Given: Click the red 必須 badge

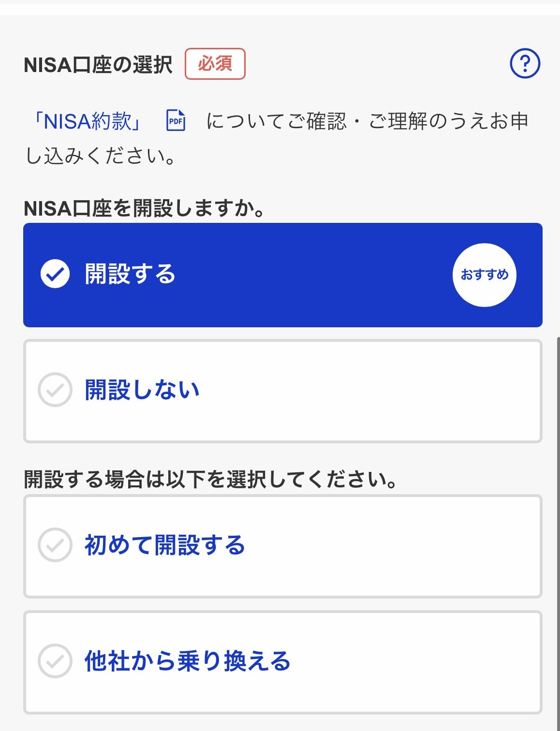Looking at the screenshot, I should click(215, 64).
